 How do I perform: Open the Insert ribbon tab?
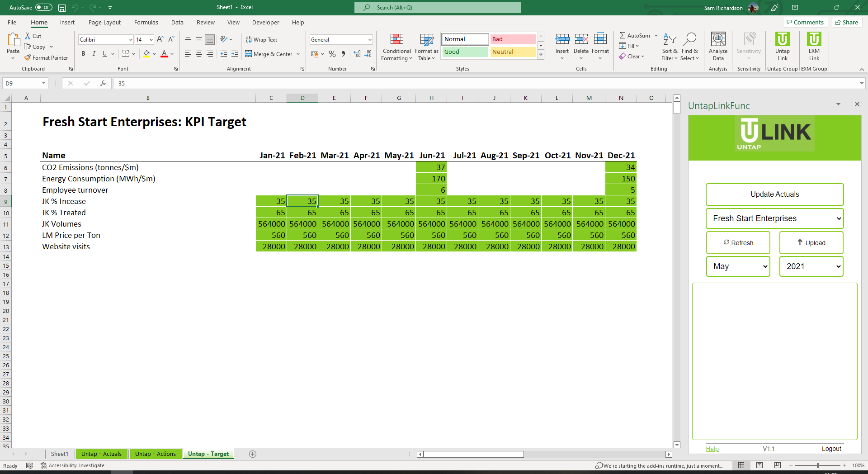67,22
